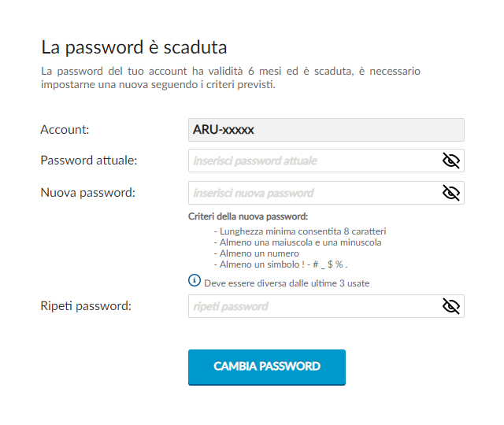Show the current password via eye icon

click(x=451, y=161)
